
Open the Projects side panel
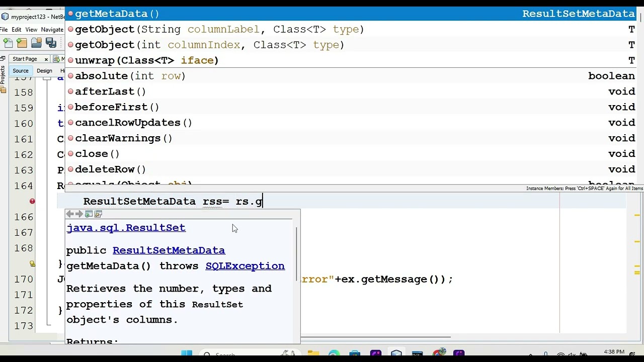3,74
